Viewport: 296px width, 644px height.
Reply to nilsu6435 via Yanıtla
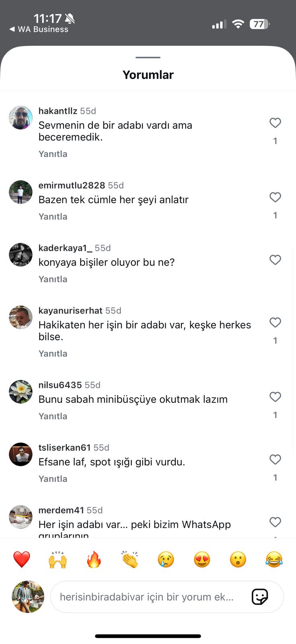tap(53, 416)
